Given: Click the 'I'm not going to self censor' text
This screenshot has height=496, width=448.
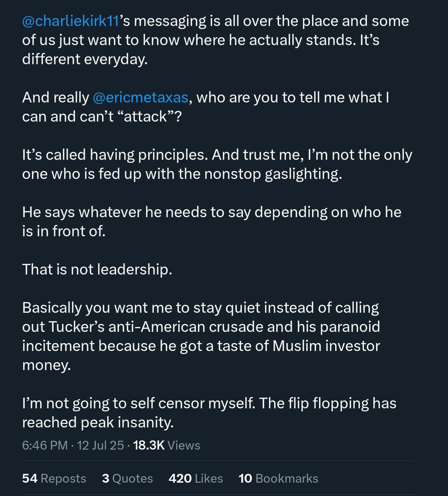Looking at the screenshot, I should coord(139,403).
